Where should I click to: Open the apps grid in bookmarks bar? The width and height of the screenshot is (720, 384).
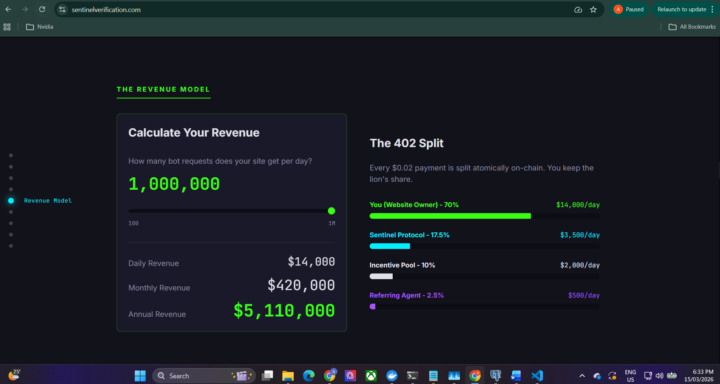click(x=7, y=27)
